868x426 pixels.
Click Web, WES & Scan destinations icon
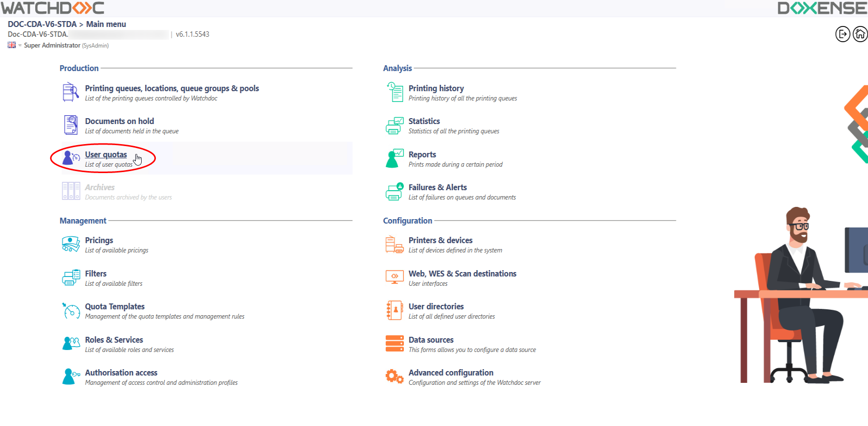pos(395,277)
